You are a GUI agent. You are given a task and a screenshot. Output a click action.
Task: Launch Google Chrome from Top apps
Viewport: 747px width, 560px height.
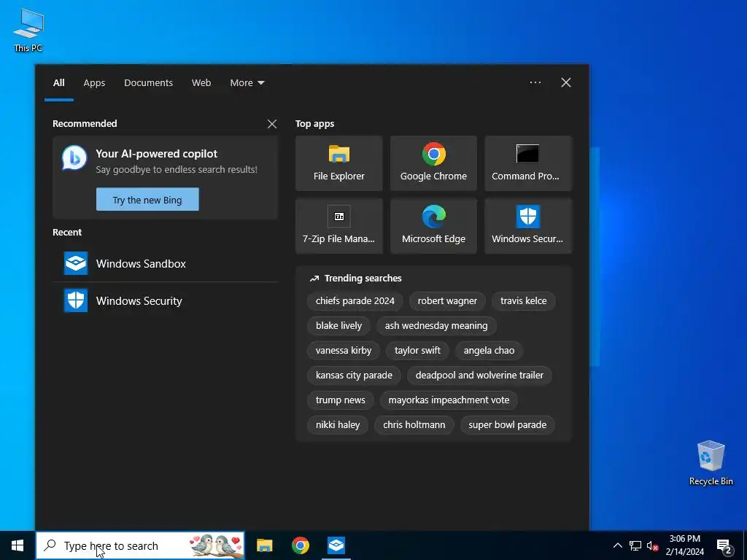pos(433,163)
